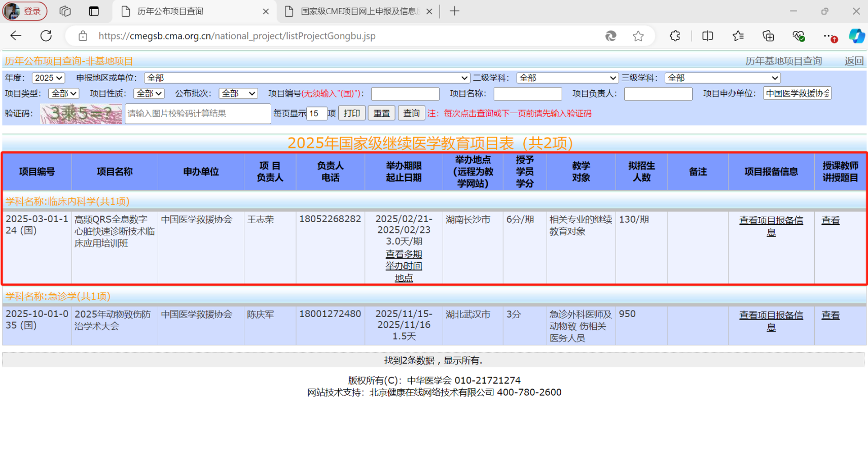Click the browser back arrow
Screen dimensions: 868x452
16,36
